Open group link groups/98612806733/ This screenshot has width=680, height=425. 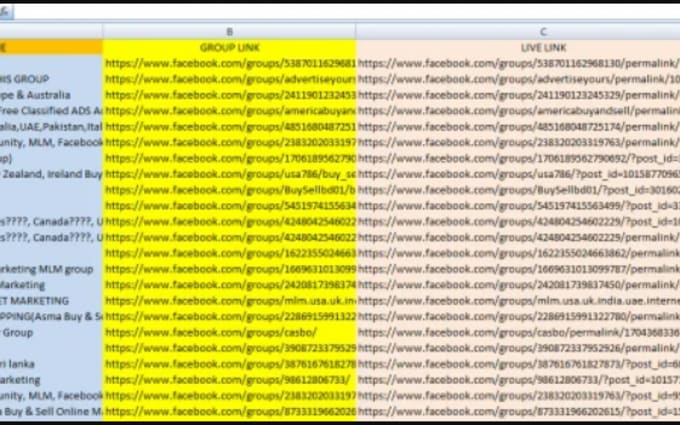(x=229, y=380)
